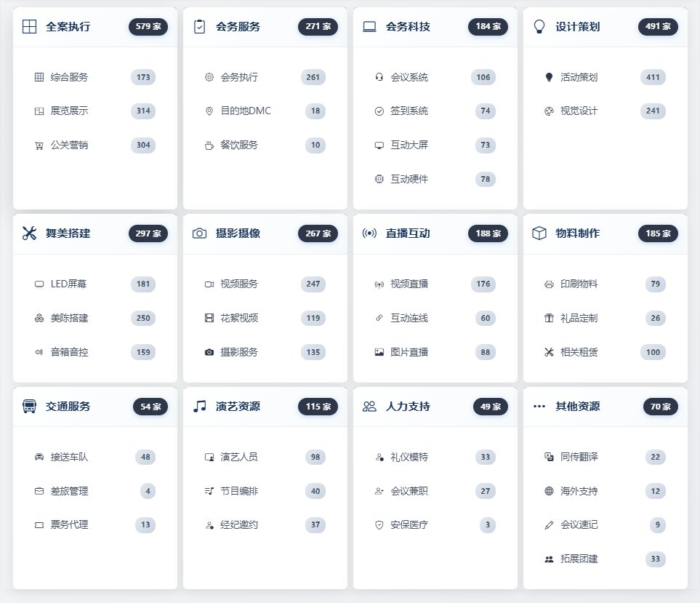Click the 物料制作 box icon
This screenshot has height=603, width=700.
point(539,233)
